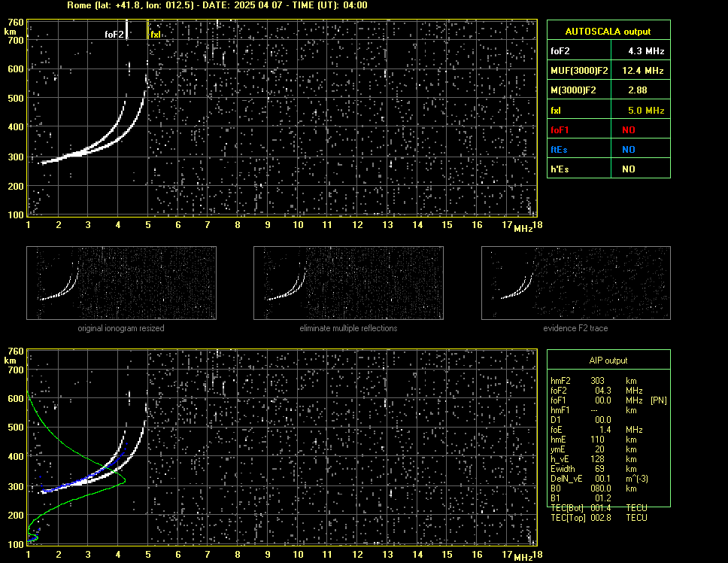This screenshot has width=728, height=563.
Task: Click the TEC[Bot] value 001.4
Action: [601, 508]
